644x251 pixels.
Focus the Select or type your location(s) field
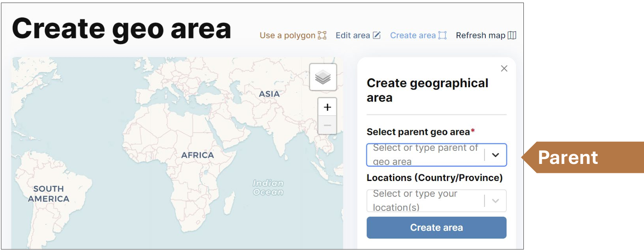[425, 201]
